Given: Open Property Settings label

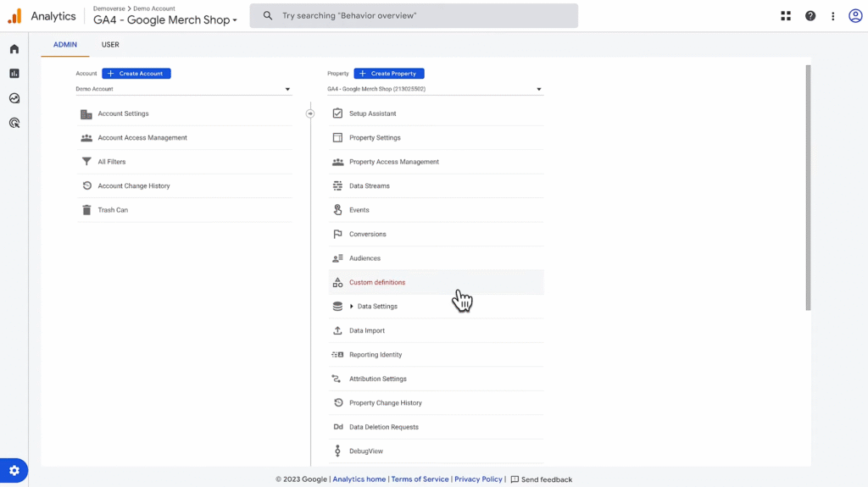Looking at the screenshot, I should tap(375, 138).
